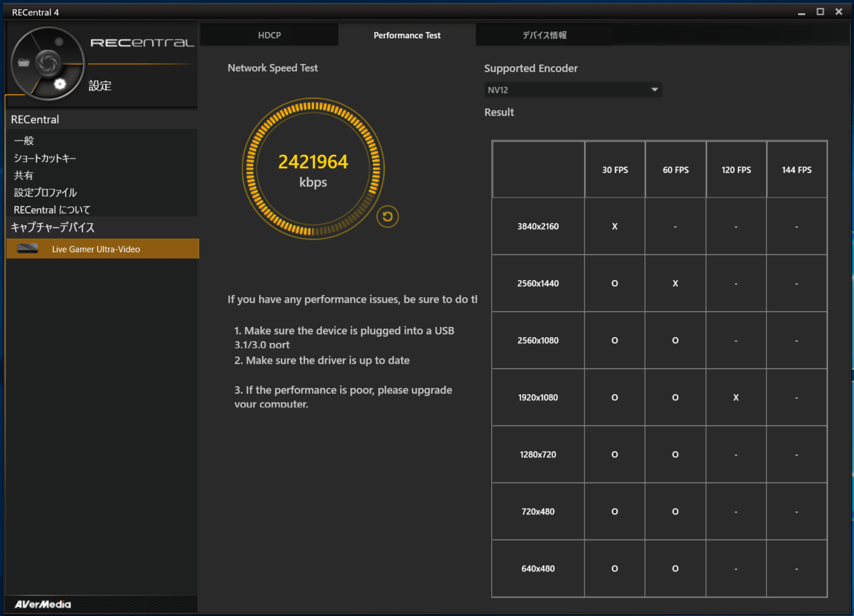
Task: Select the Performance Test tab
Action: tap(407, 35)
